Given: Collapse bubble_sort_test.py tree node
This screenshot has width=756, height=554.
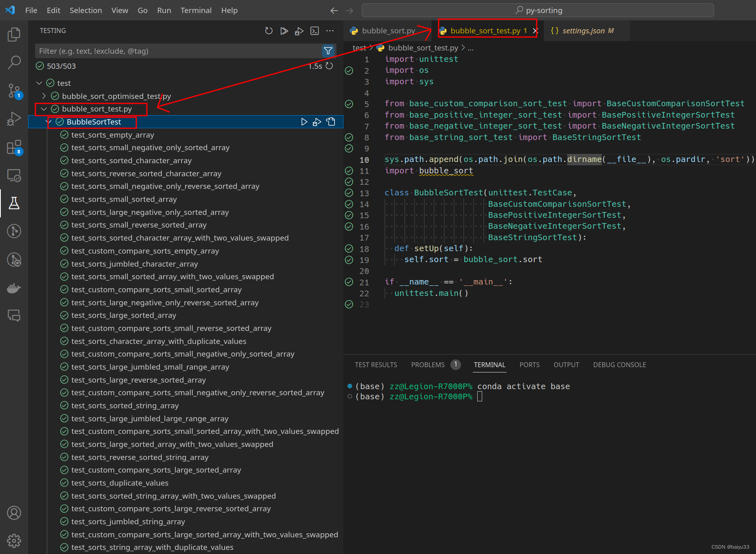Looking at the screenshot, I should (x=44, y=109).
